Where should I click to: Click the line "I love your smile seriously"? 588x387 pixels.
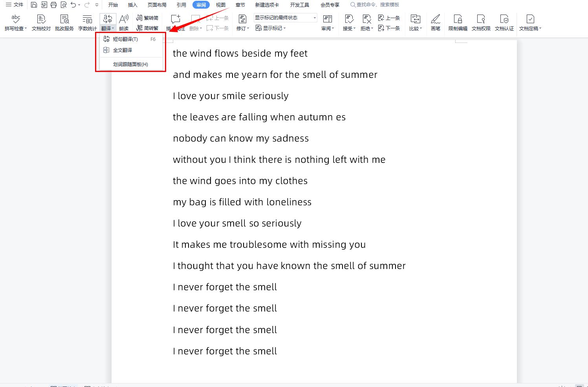coord(231,96)
